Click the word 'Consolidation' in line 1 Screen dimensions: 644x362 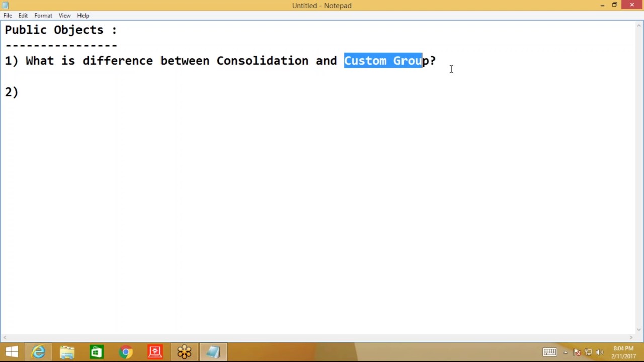click(263, 61)
